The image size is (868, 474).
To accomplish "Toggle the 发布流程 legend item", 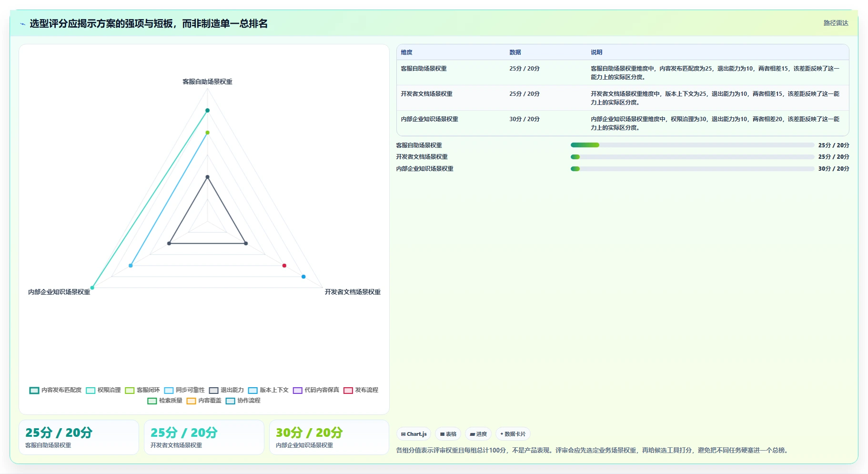I will tap(361, 390).
